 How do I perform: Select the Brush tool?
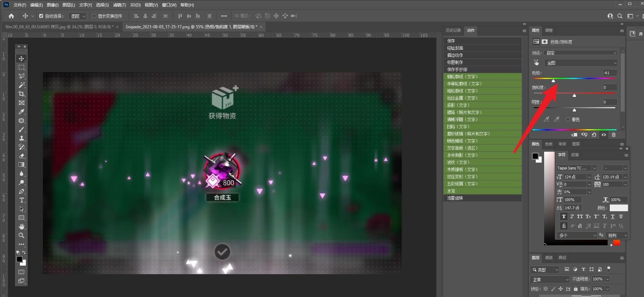[x=21, y=130]
